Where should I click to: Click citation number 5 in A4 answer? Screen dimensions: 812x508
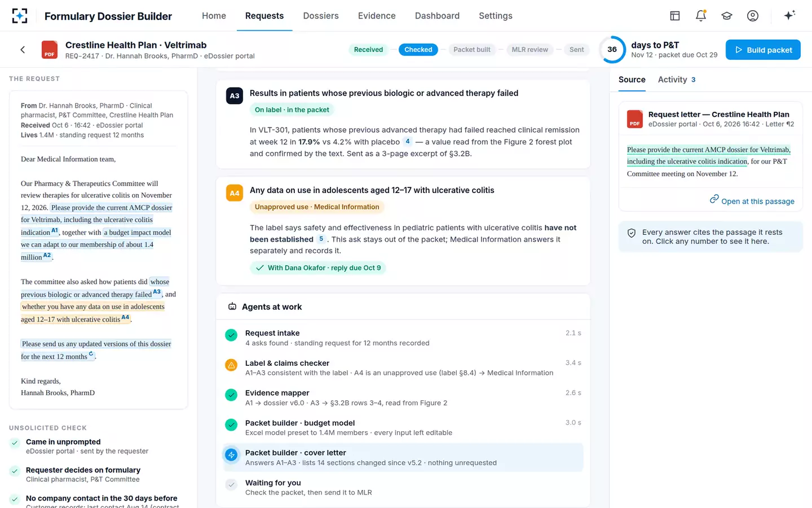tap(321, 239)
